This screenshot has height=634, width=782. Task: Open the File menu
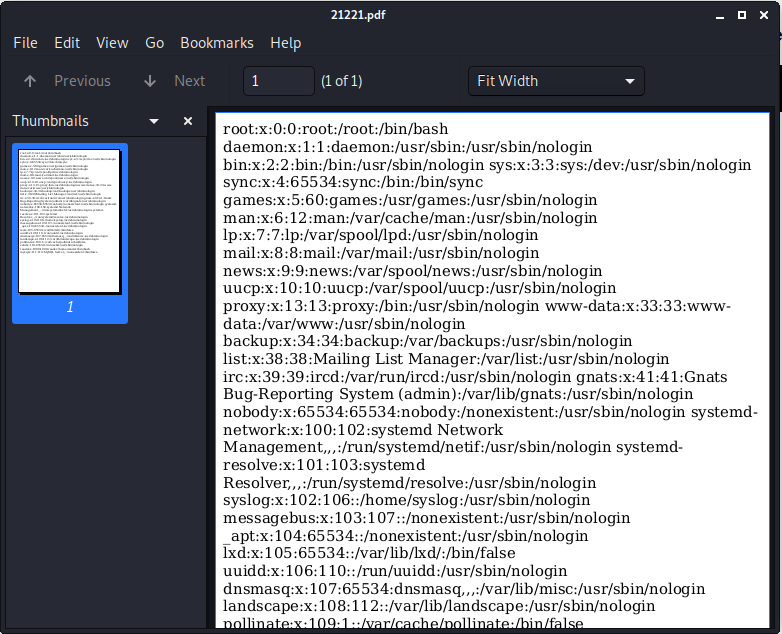tap(25, 43)
